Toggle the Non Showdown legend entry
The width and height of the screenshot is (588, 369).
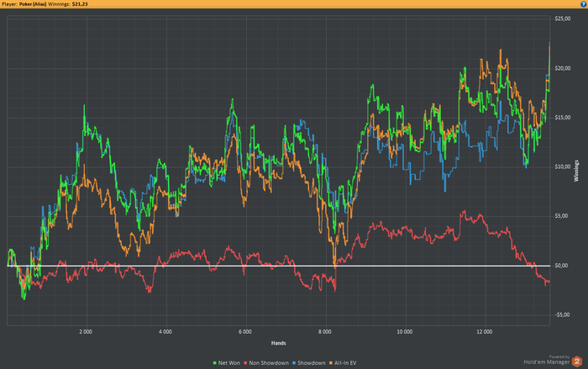pos(266,363)
